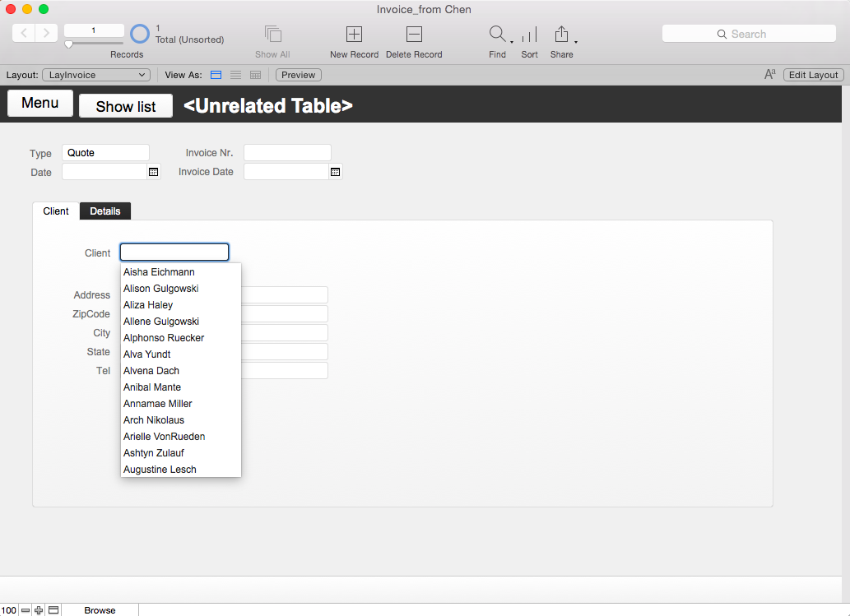Click the Delete Record icon
The image size is (850, 616).
point(414,35)
